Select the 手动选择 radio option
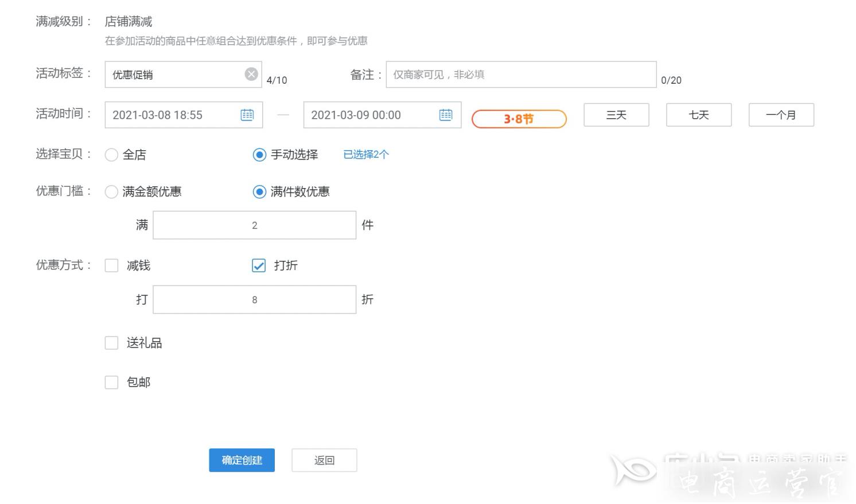The image size is (856, 504). [259, 155]
